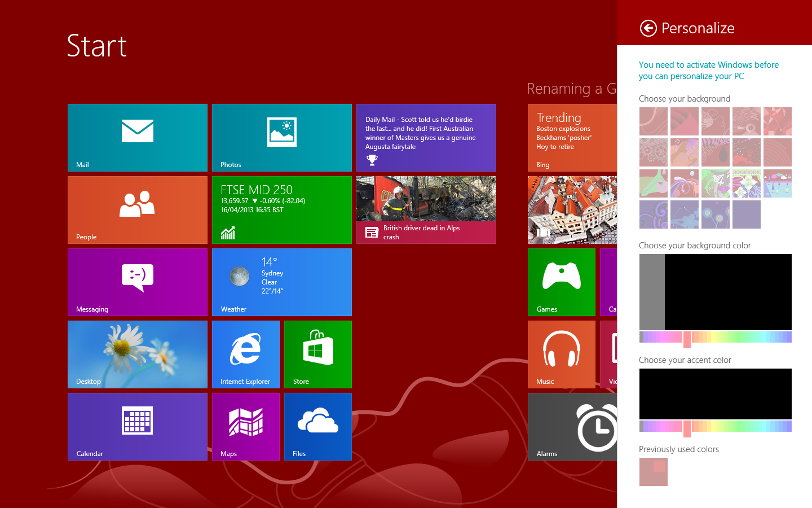Launch the People app tile
The width and height of the screenshot is (812, 508).
coord(138,210)
